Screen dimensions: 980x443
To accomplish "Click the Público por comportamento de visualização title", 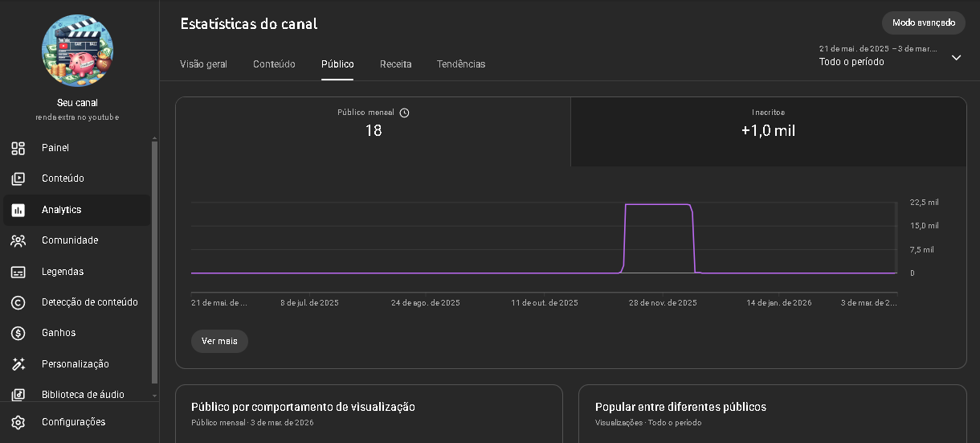I will (303, 407).
